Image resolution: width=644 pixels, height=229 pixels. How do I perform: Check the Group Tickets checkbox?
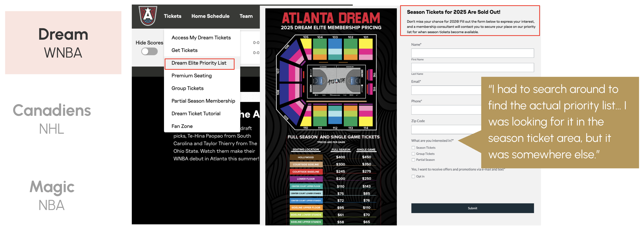[413, 154]
